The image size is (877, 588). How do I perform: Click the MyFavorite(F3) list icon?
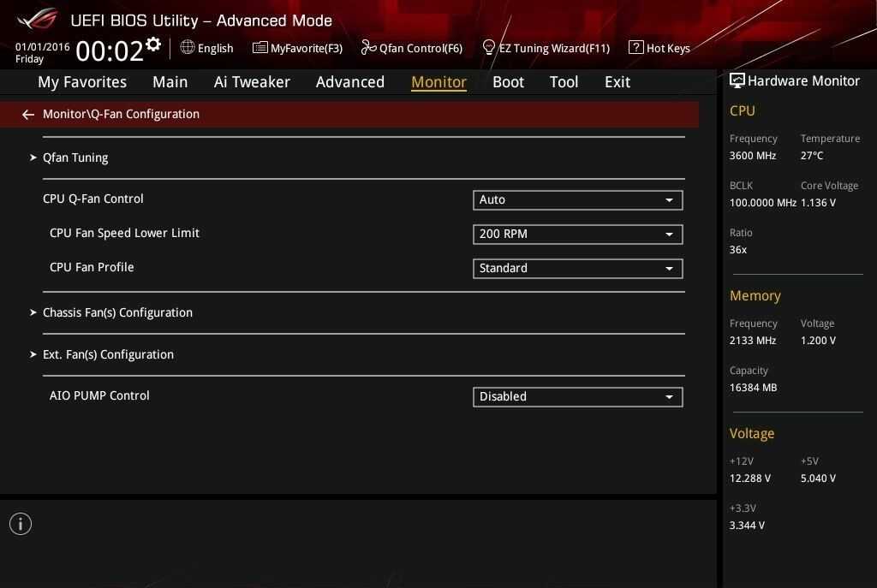coord(260,47)
